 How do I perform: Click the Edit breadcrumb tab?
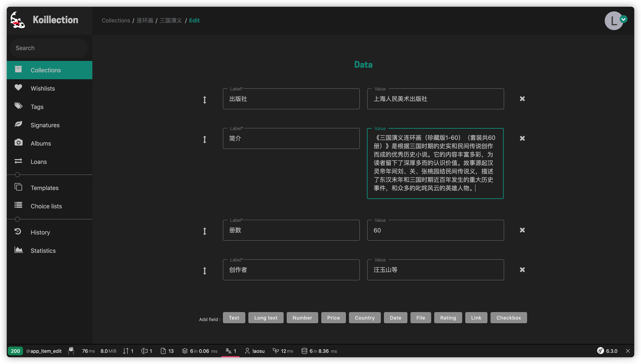click(194, 20)
